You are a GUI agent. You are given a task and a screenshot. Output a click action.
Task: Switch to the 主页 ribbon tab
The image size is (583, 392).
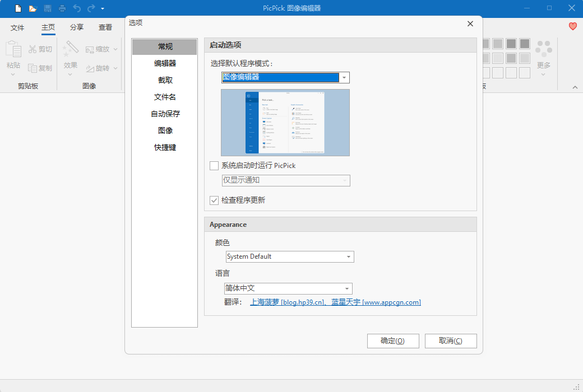pos(48,27)
